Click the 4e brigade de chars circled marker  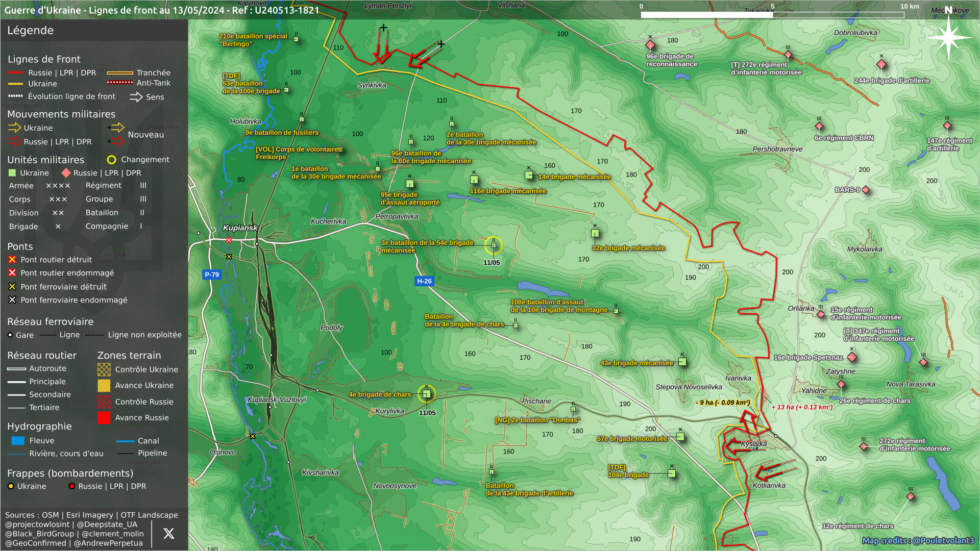[427, 393]
